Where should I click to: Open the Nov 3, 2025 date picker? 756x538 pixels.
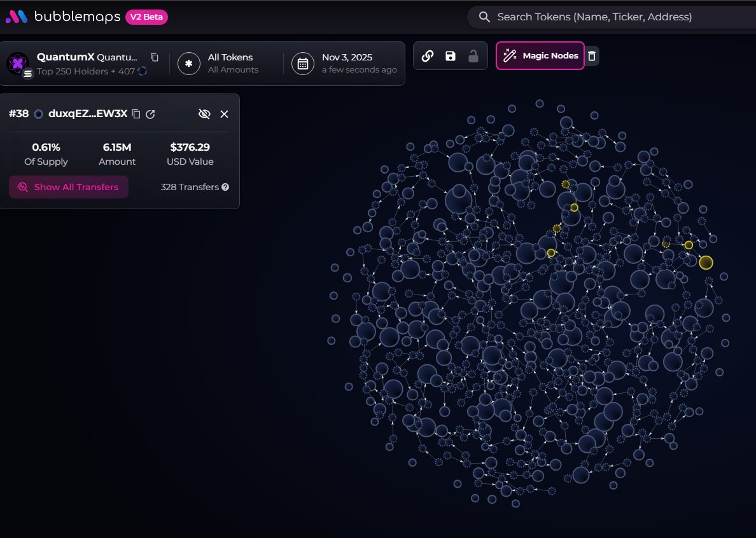tap(344, 63)
